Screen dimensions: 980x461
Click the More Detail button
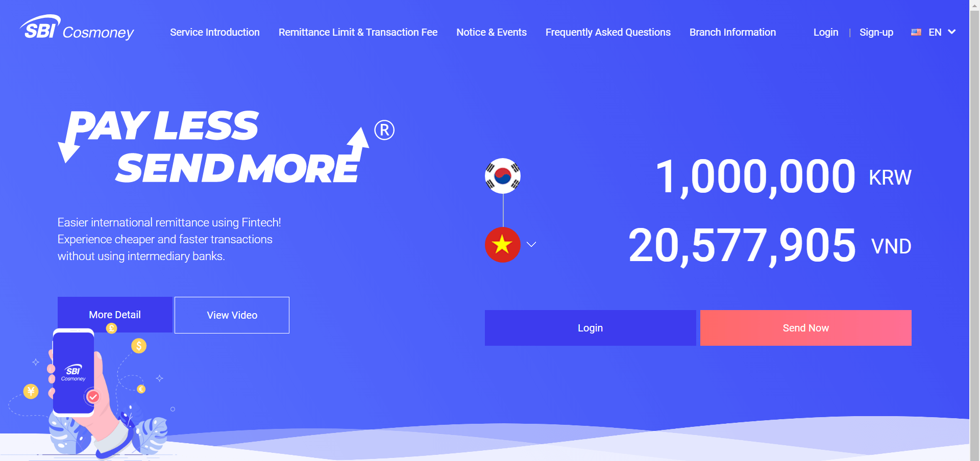115,315
